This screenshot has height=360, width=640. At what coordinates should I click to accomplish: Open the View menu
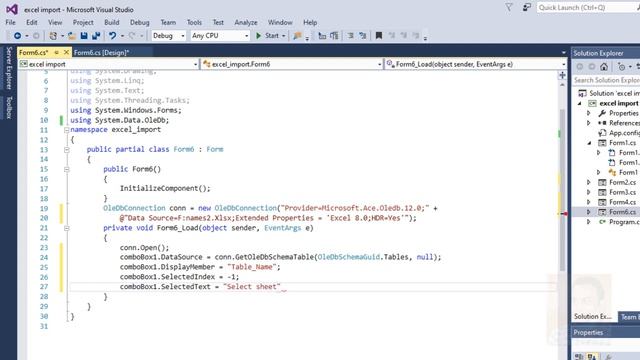pos(55,22)
